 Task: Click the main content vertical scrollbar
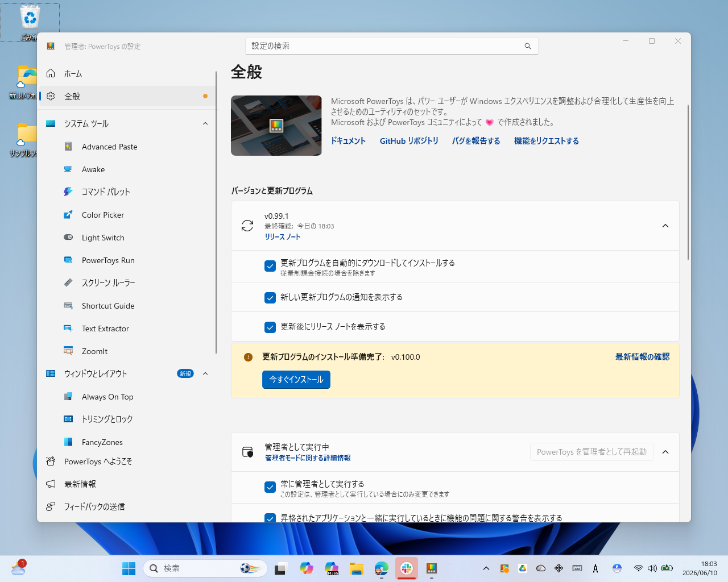pos(688,182)
